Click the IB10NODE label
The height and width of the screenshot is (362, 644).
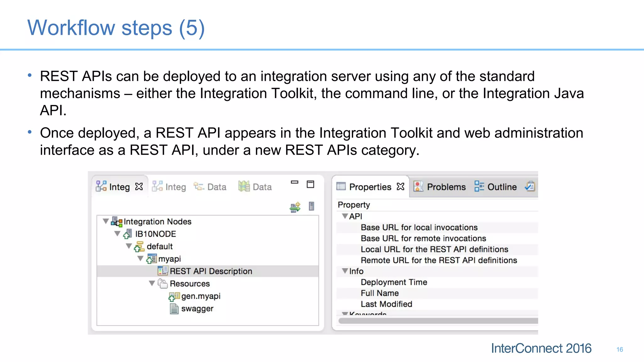point(156,234)
